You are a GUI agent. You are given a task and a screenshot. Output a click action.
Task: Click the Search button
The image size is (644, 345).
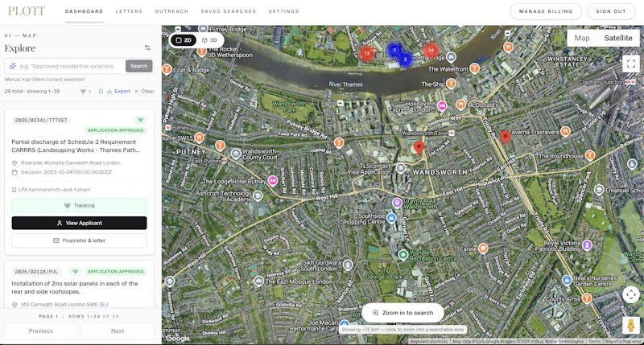(138, 66)
